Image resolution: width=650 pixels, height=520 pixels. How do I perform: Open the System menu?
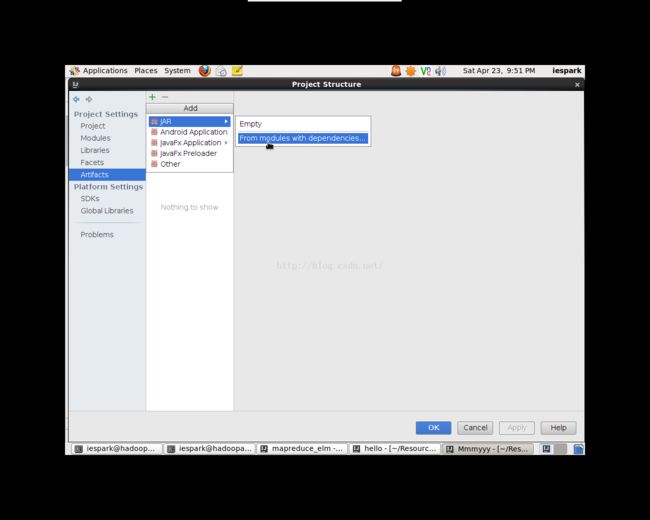click(177, 71)
